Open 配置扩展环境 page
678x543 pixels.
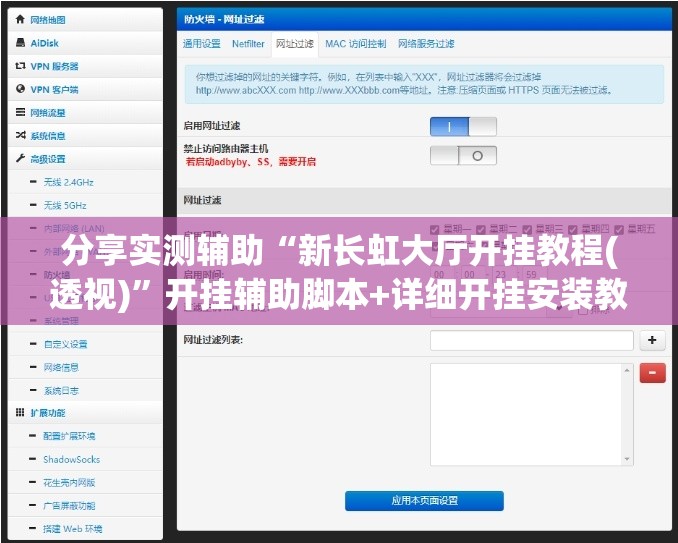point(69,436)
